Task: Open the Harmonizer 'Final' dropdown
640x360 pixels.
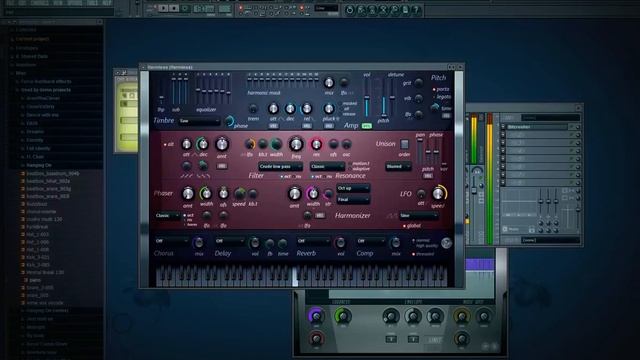Action: tap(353, 200)
